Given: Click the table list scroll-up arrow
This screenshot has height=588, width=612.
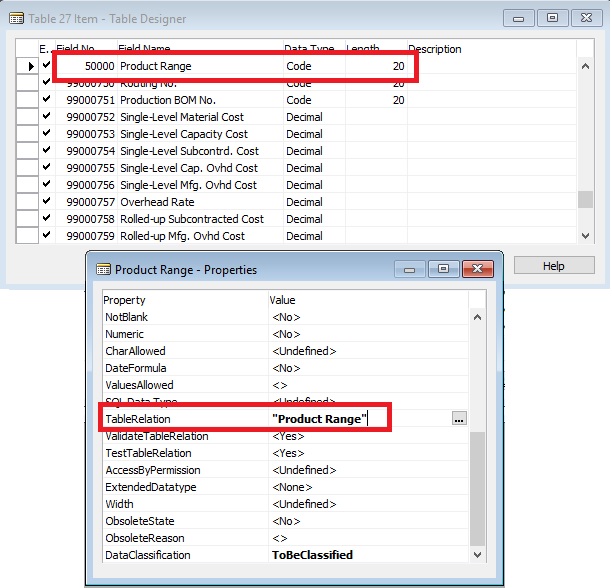Looking at the screenshot, I should point(586,66).
